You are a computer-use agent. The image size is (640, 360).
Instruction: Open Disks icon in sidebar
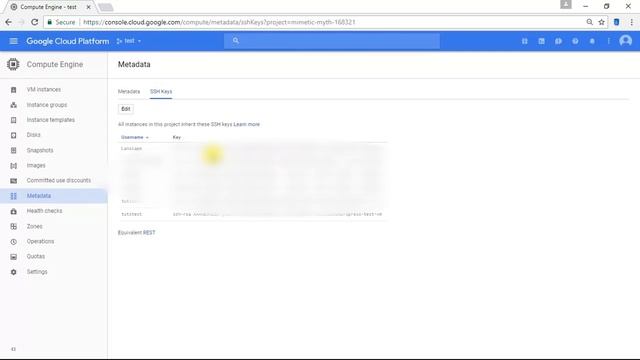(13, 135)
